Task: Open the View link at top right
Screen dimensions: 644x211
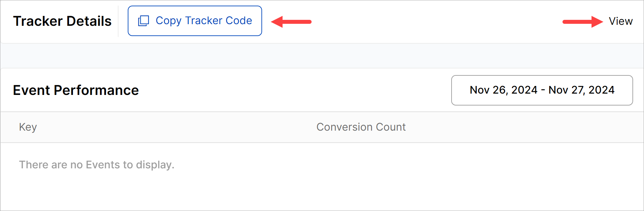Action: (621, 21)
